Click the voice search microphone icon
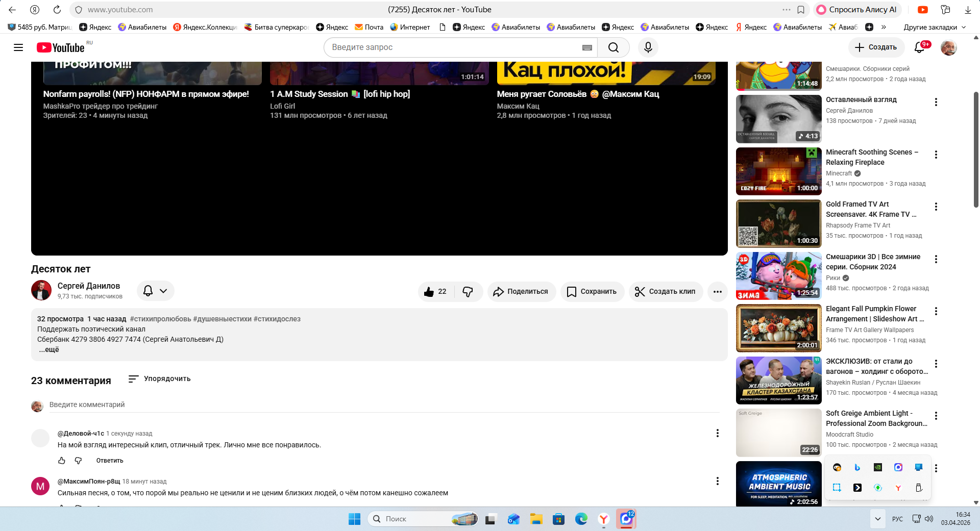The width and height of the screenshot is (980, 531). tap(648, 47)
